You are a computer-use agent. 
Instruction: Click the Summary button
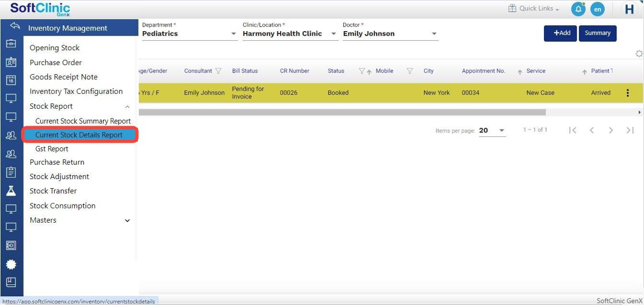pyautogui.click(x=597, y=33)
